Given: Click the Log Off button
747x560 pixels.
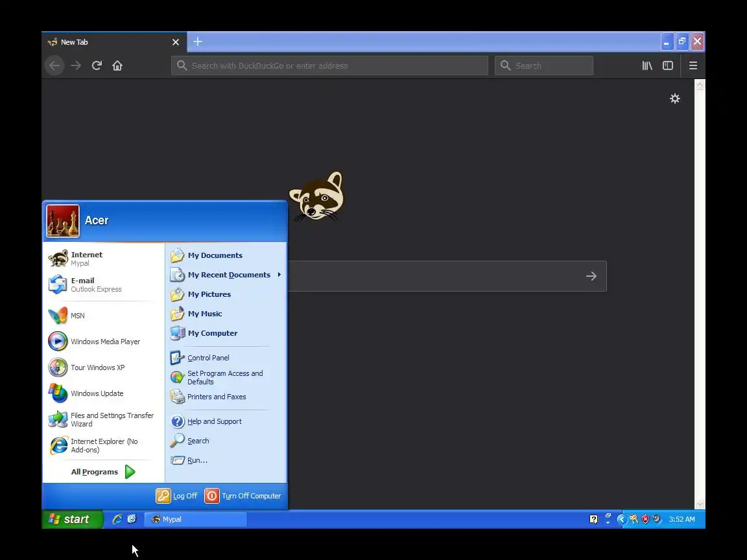Looking at the screenshot, I should tap(177, 496).
